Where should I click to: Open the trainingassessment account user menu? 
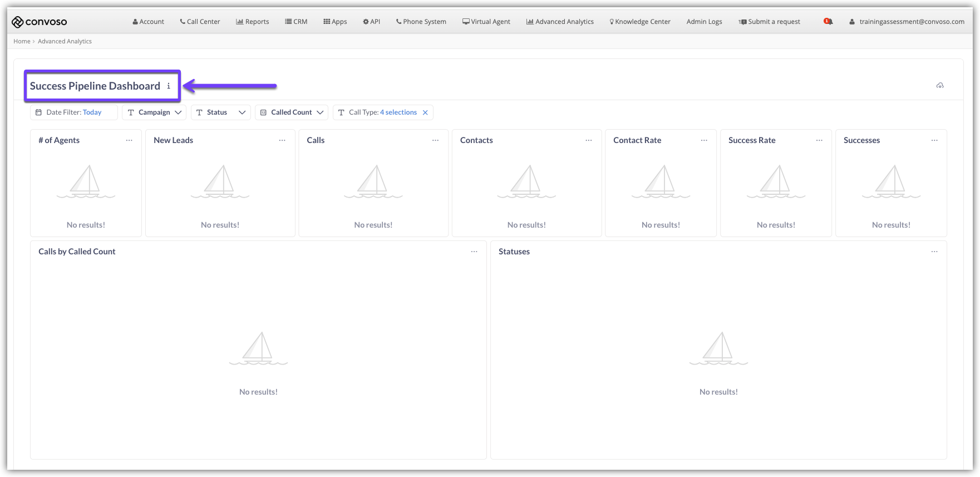pyautogui.click(x=907, y=22)
